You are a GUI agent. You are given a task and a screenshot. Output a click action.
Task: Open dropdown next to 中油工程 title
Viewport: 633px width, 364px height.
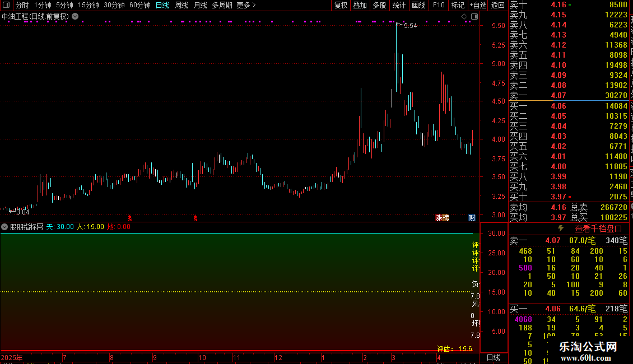[x=75, y=17]
